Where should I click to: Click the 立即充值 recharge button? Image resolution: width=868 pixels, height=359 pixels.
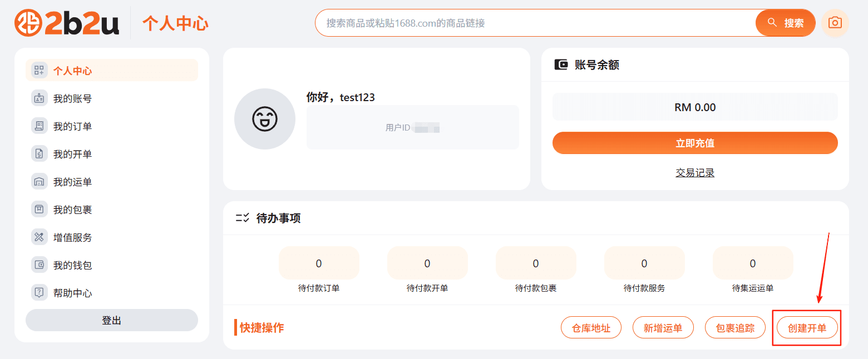(x=694, y=143)
